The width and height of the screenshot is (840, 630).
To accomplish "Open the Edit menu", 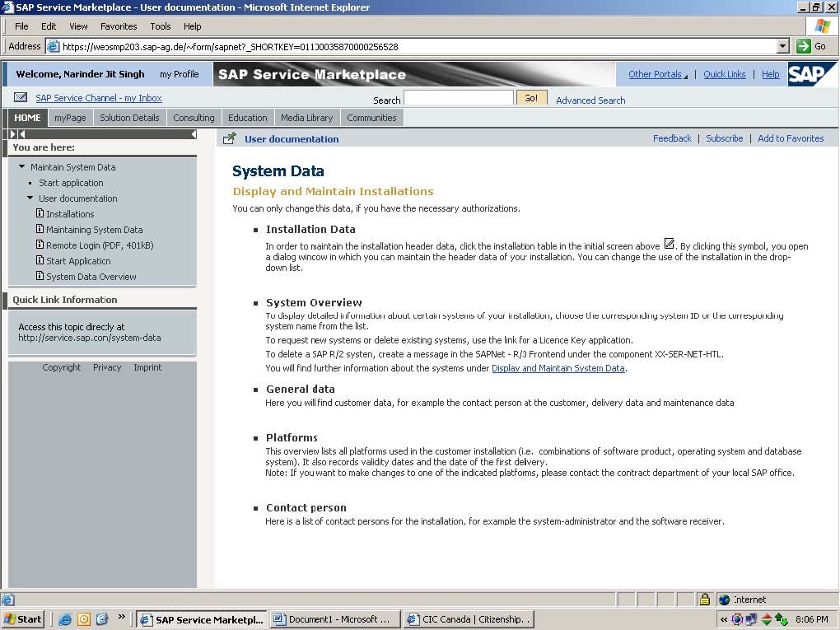I will pos(49,26).
